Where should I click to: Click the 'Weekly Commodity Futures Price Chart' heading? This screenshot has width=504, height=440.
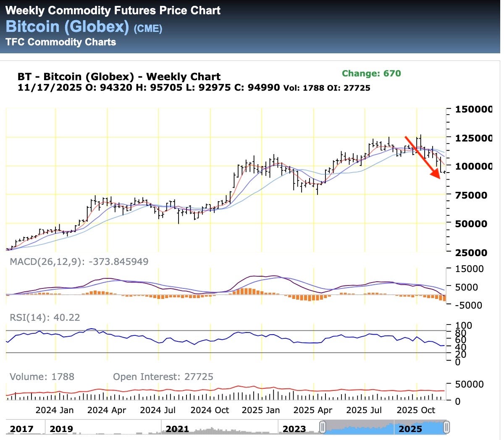click(x=113, y=10)
